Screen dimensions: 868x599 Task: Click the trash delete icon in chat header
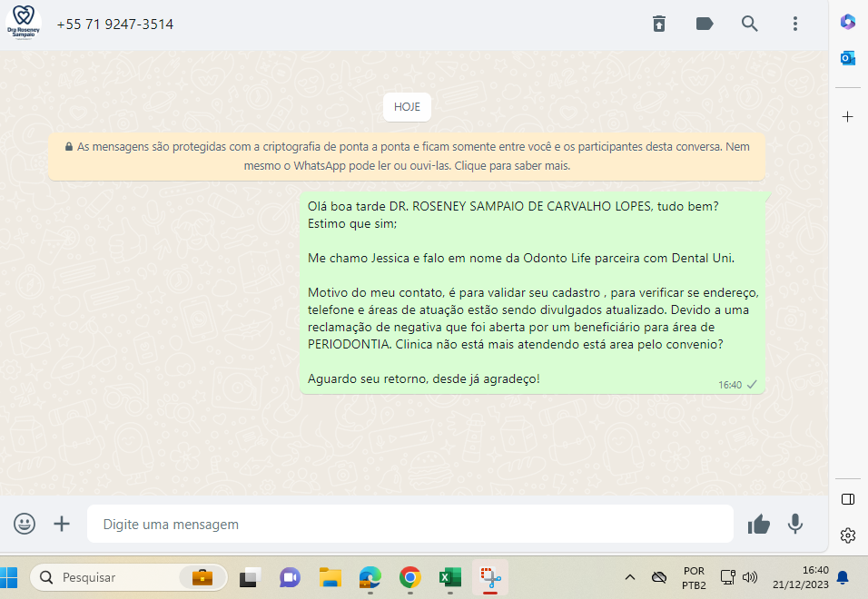click(x=659, y=24)
